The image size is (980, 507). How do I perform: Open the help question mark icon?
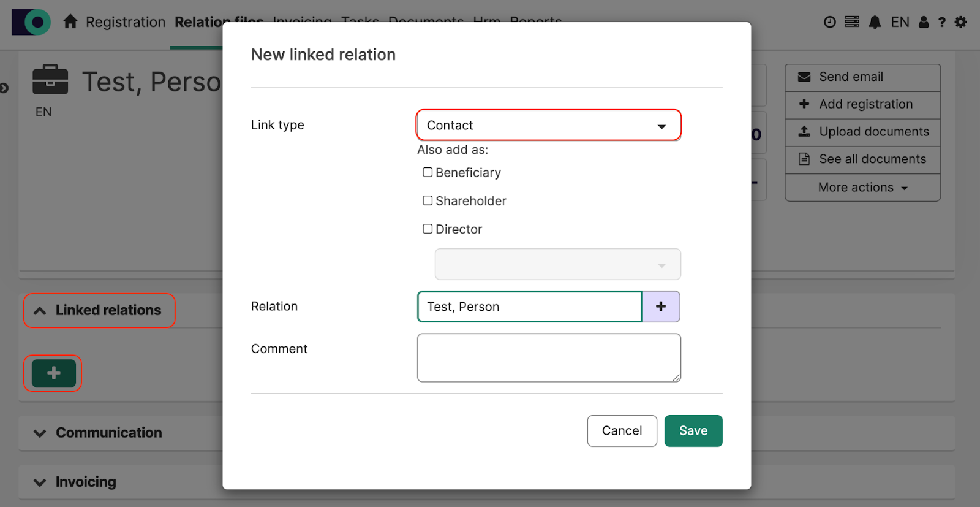pyautogui.click(x=942, y=22)
